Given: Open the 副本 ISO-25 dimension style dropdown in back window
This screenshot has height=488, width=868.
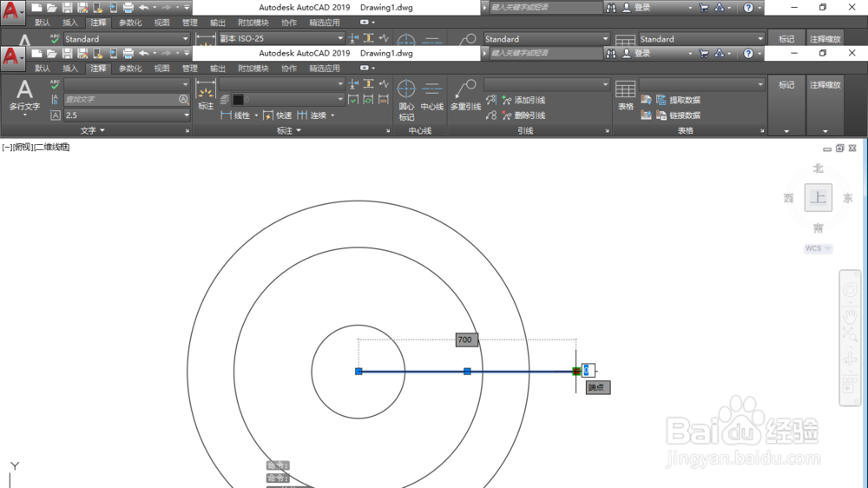Looking at the screenshot, I should (x=340, y=39).
